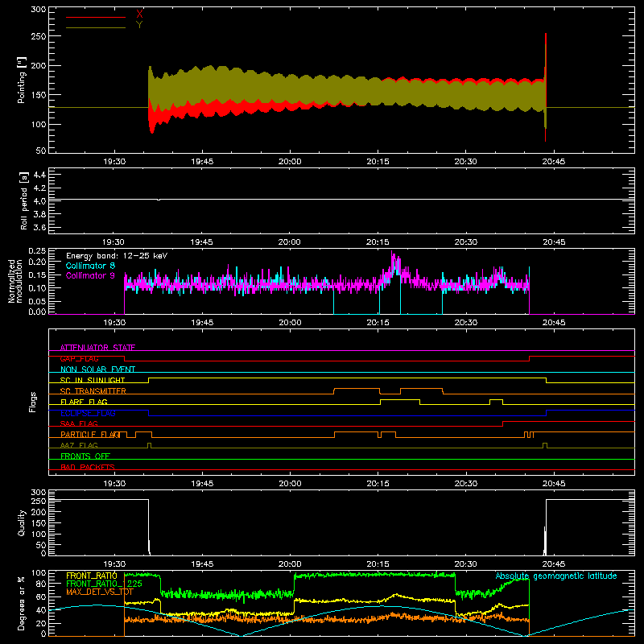Click the red X legend line swatch
This screenshot has width=644, height=644.
tap(96, 17)
